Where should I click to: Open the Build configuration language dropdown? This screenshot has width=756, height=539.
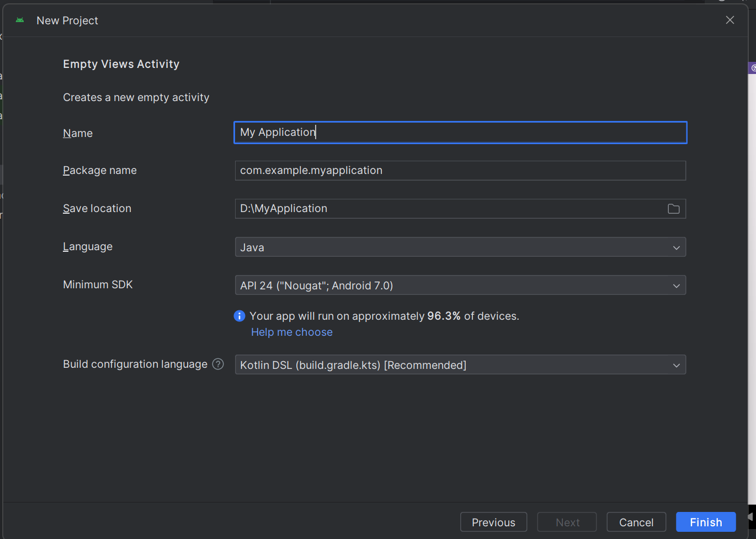460,365
